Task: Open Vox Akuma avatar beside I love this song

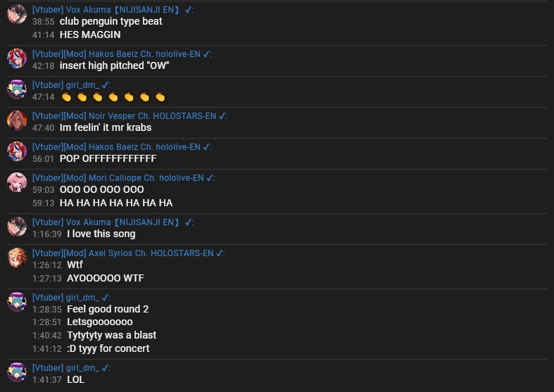Action: pos(17,227)
